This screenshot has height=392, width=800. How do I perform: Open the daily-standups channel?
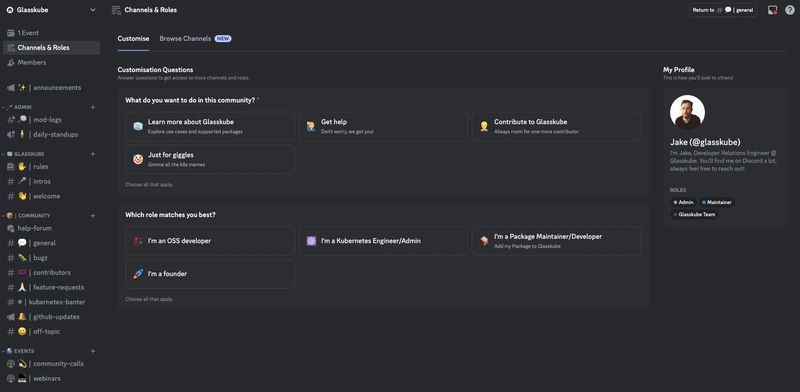pos(51,134)
